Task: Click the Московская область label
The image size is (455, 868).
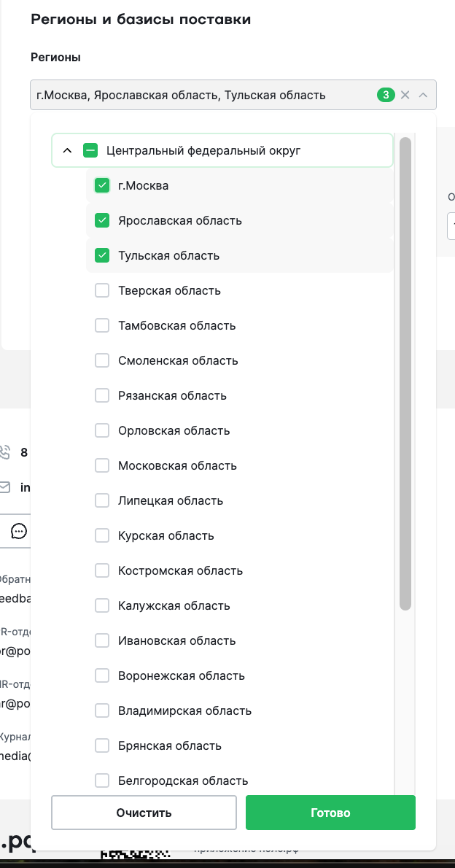Action: 178,465
